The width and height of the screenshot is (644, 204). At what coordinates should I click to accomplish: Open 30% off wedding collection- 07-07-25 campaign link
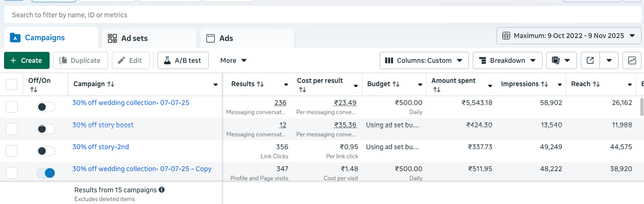coord(131,103)
